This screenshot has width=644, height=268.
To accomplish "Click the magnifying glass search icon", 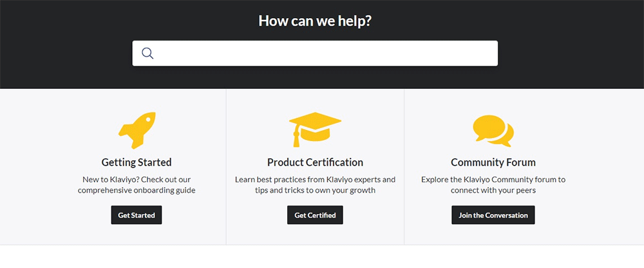I will pyautogui.click(x=147, y=53).
